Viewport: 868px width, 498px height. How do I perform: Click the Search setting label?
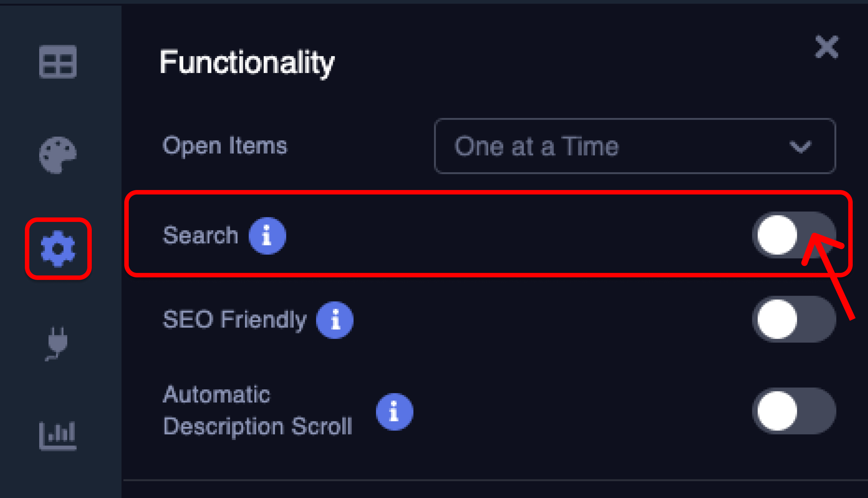(x=201, y=235)
